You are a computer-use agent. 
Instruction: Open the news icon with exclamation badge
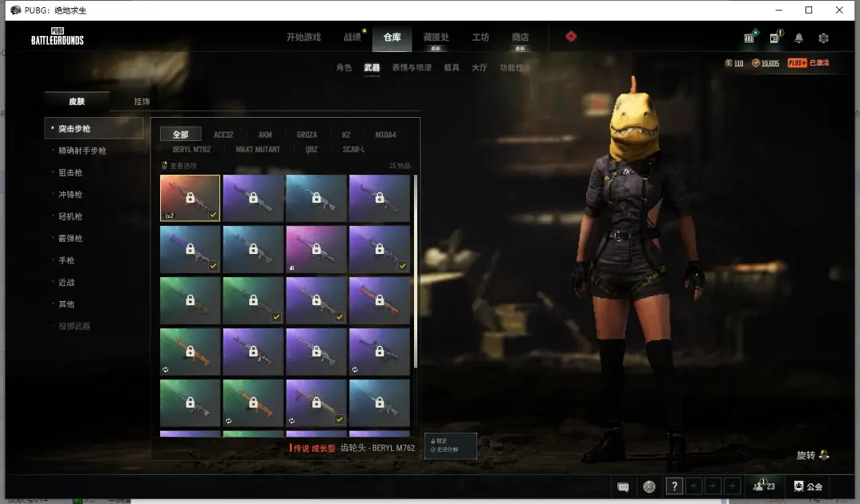775,37
